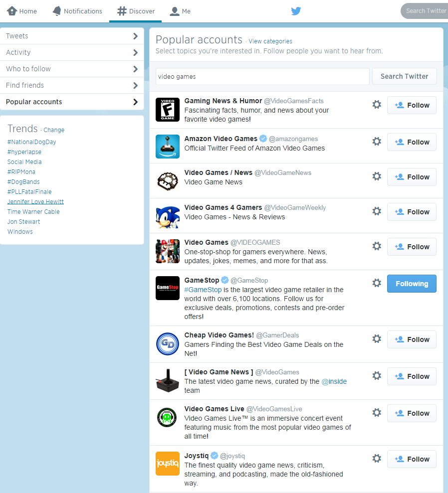Open Social Media trend
Screen dimensions: 448x493
[24, 162]
